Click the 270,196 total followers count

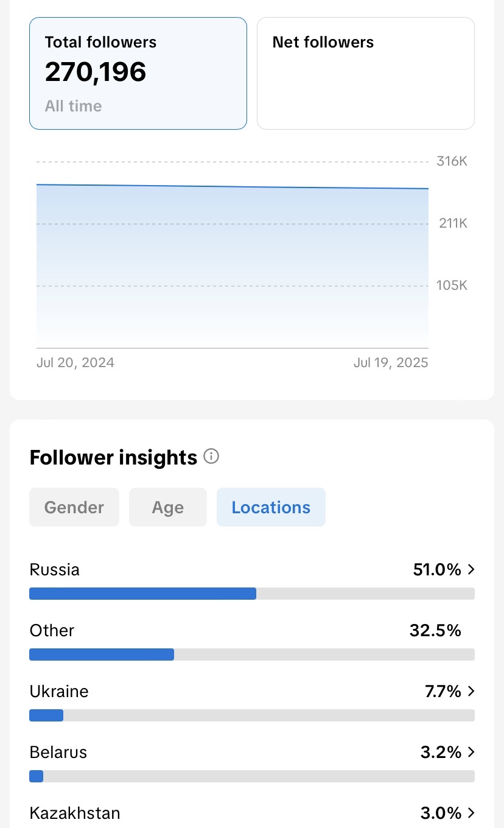pyautogui.click(x=96, y=72)
